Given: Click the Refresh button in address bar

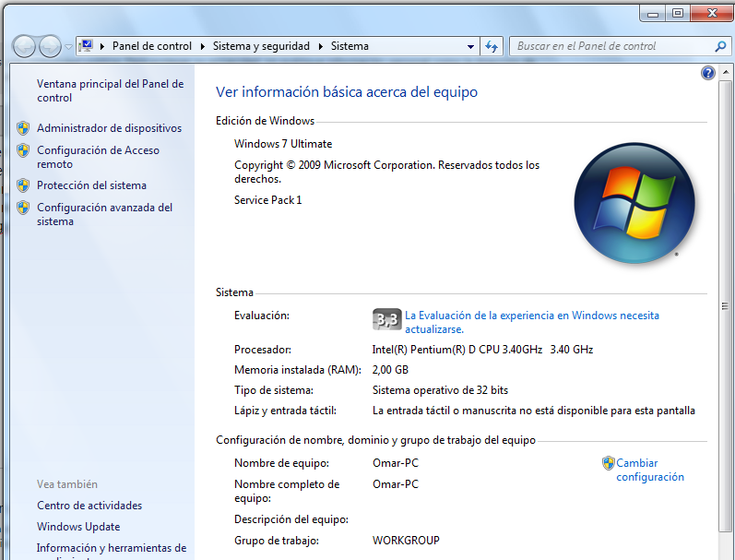Looking at the screenshot, I should click(492, 46).
